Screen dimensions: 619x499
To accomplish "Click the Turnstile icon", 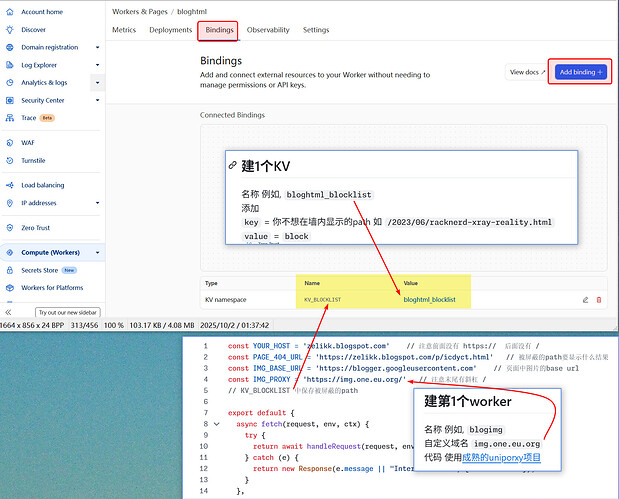I will (x=10, y=160).
